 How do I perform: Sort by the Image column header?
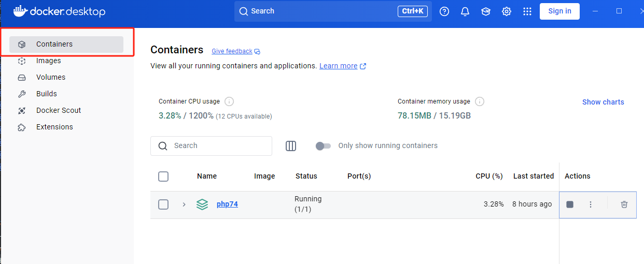click(x=264, y=177)
